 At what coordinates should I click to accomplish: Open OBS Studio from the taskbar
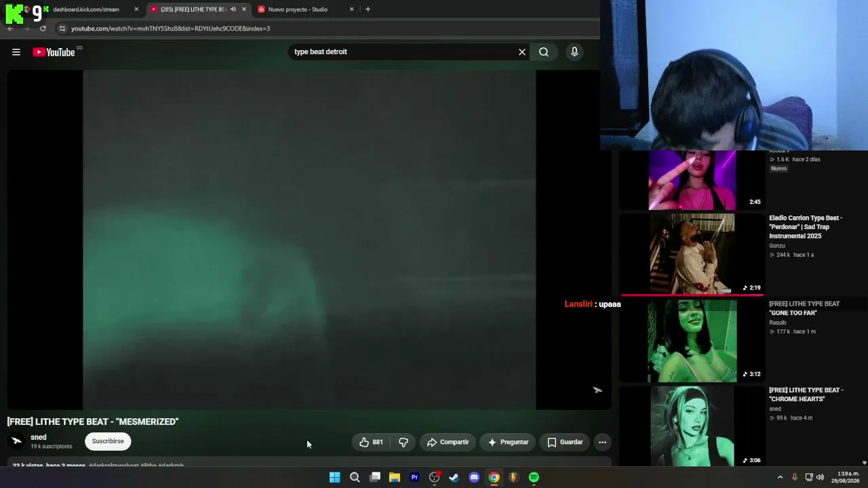coord(435,477)
